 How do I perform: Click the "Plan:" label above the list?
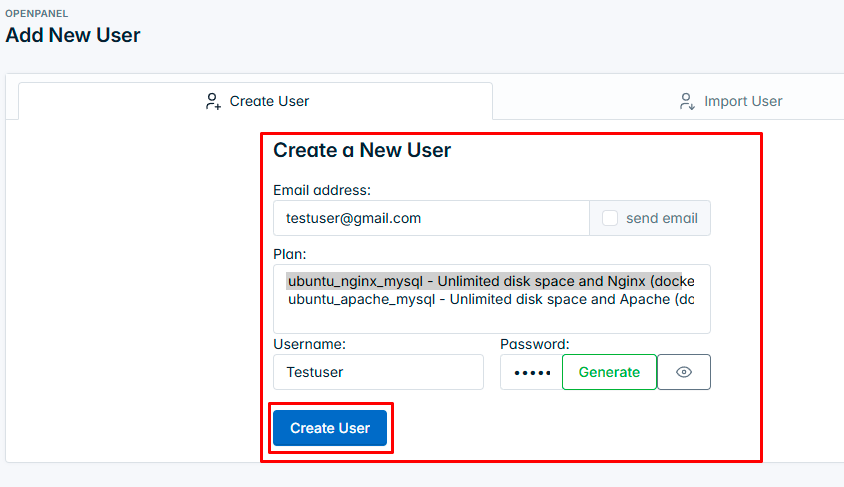point(290,254)
